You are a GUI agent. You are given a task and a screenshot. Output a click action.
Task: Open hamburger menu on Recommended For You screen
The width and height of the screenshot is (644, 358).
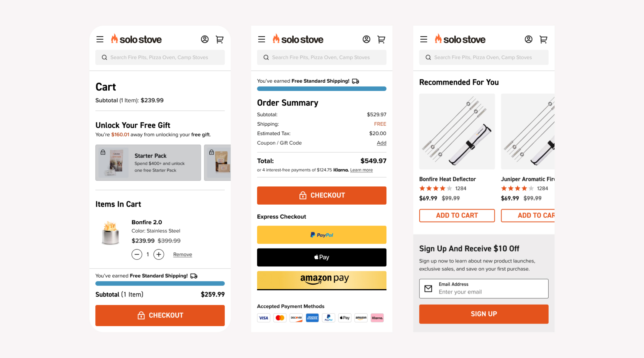(x=424, y=39)
